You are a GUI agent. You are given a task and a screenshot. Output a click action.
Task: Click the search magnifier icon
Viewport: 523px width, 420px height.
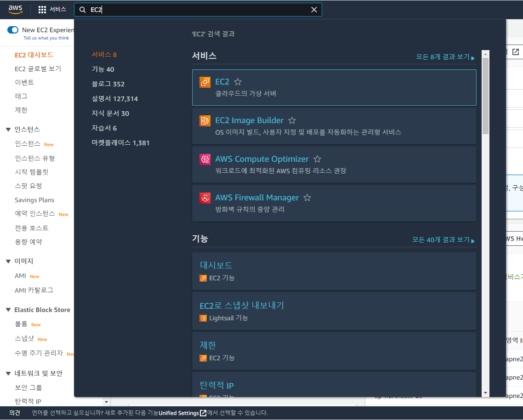pyautogui.click(x=82, y=10)
